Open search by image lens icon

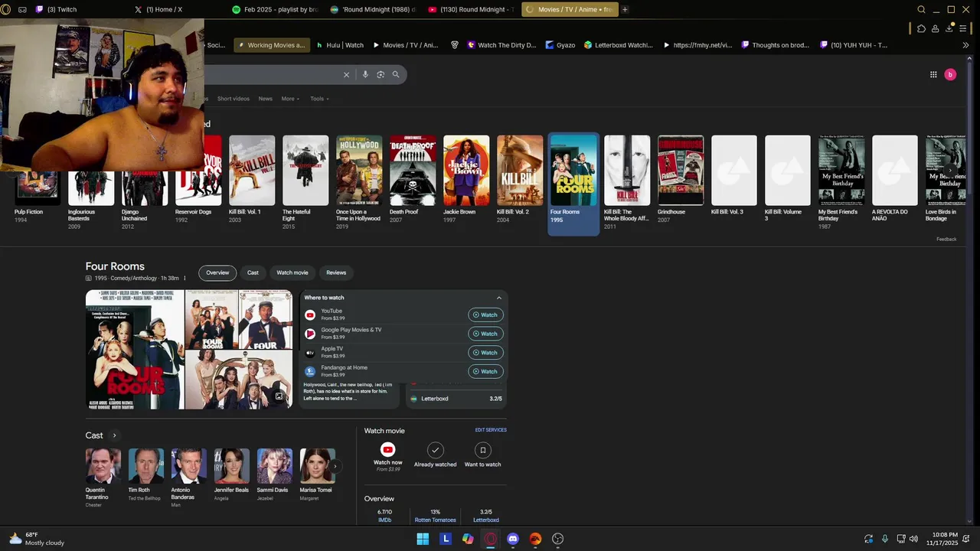click(381, 74)
